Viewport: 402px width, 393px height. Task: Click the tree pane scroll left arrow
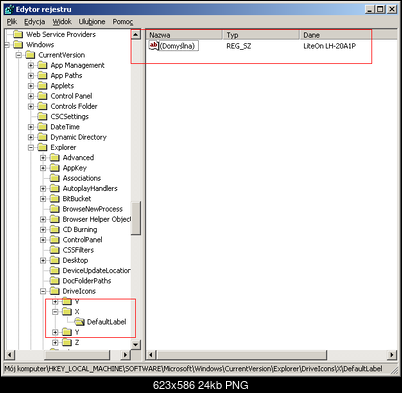coord(10,355)
